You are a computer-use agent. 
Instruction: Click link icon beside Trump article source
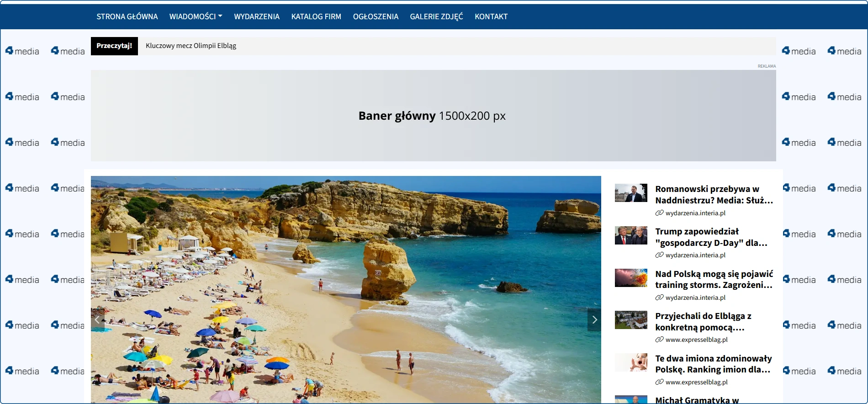tap(659, 255)
